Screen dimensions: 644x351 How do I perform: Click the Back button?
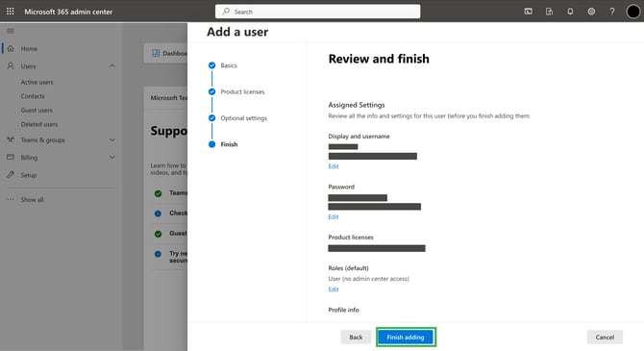(x=356, y=337)
